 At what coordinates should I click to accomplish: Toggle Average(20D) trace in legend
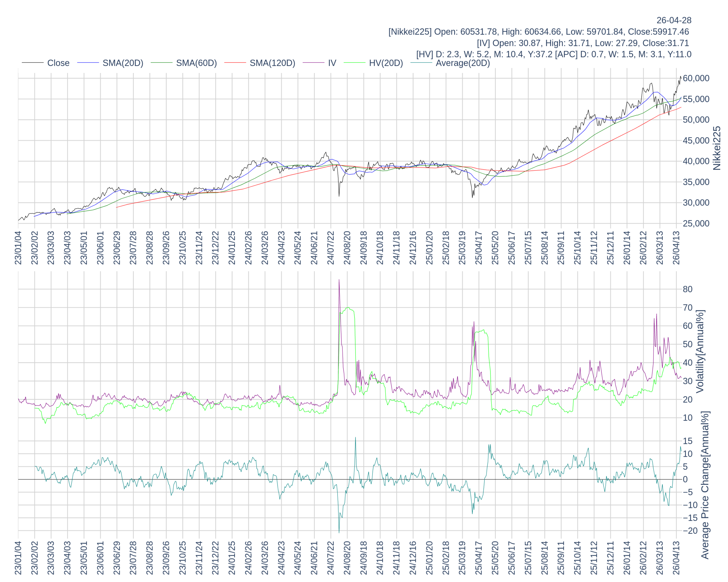pyautogui.click(x=463, y=63)
